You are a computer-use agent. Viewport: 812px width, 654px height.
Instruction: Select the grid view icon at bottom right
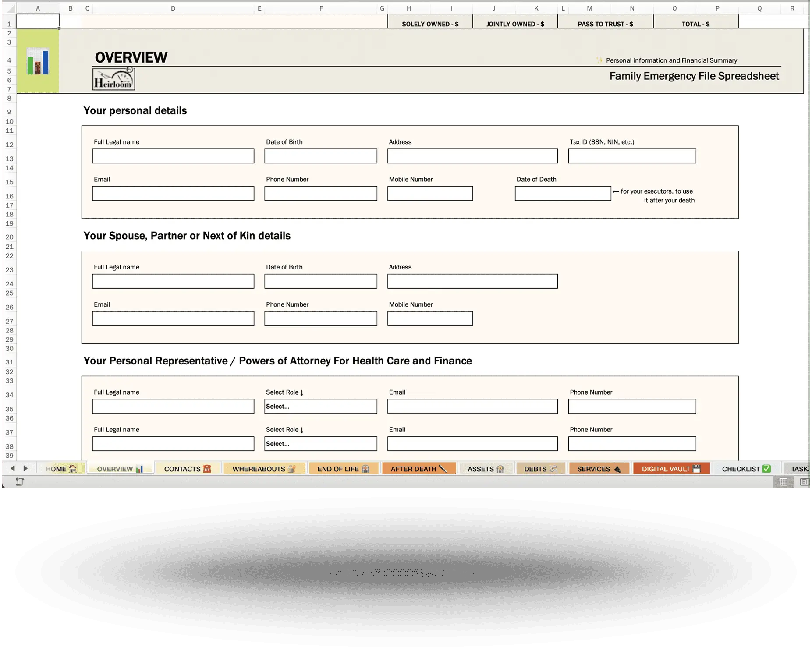click(x=784, y=482)
